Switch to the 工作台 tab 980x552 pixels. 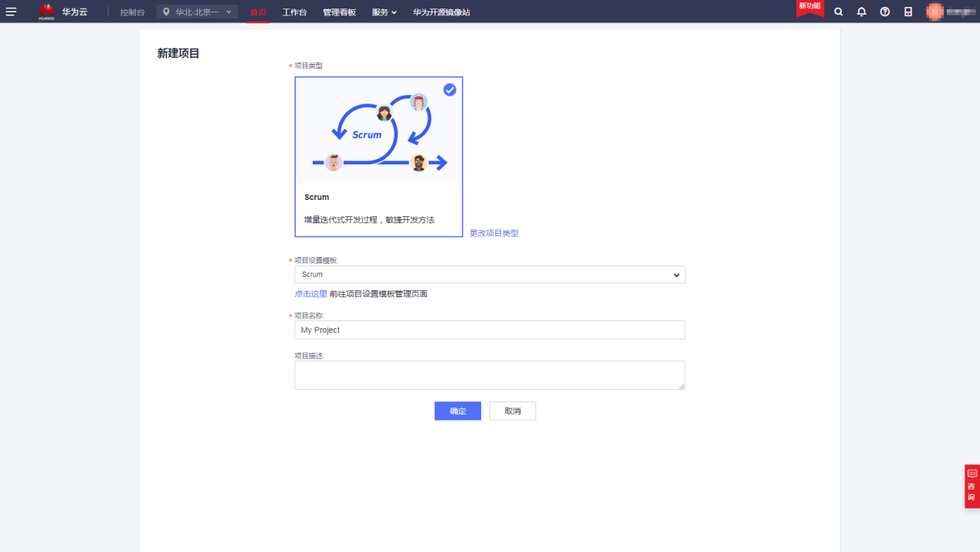tap(294, 12)
